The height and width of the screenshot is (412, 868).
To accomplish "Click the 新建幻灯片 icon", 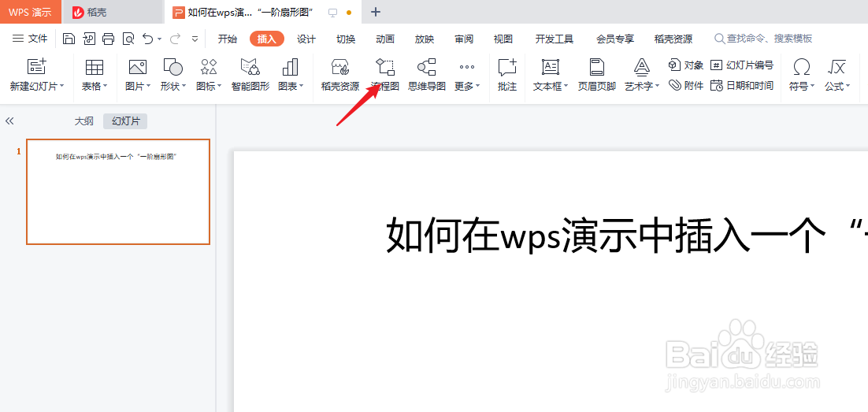I will [36, 67].
